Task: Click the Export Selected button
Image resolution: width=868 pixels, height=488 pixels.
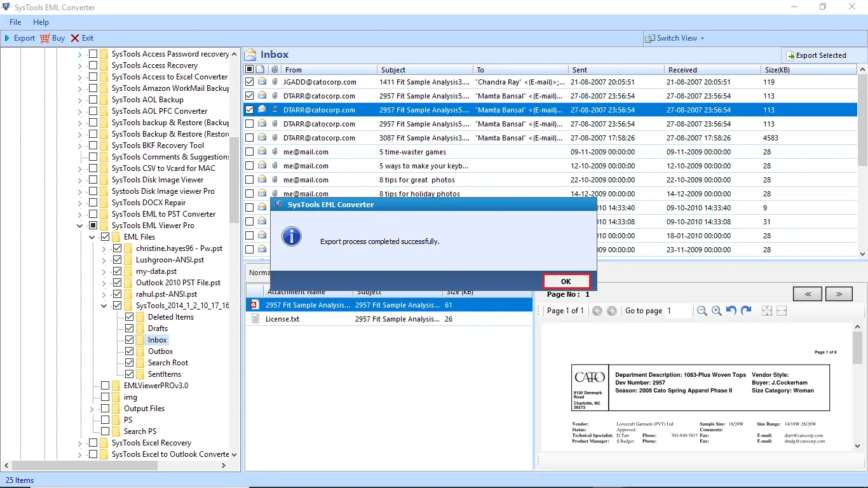Action: click(816, 55)
